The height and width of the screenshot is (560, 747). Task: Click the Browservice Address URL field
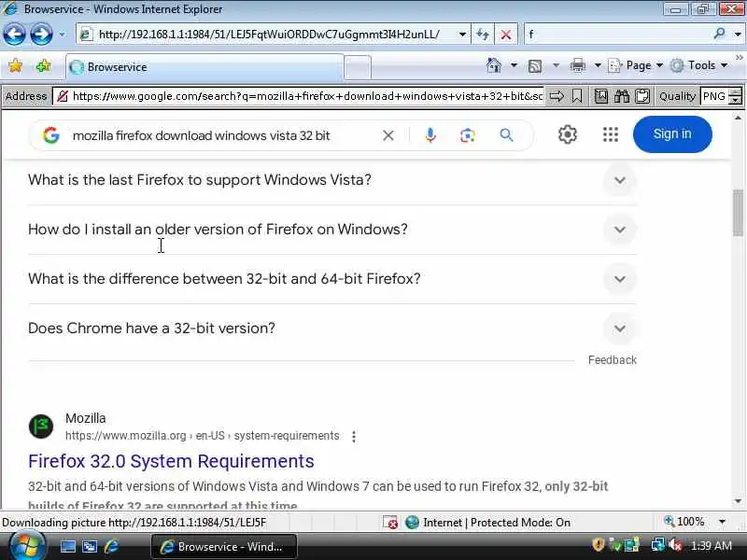tap(307, 96)
